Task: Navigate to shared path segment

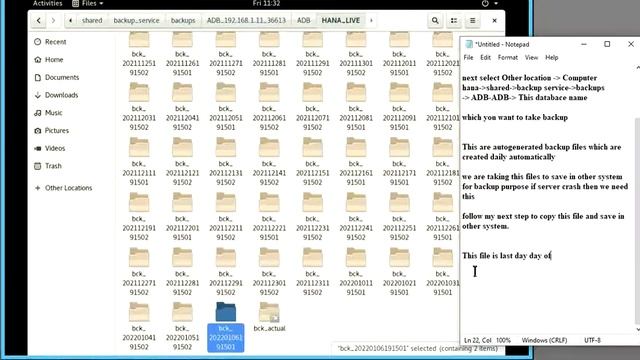Action: (92, 20)
